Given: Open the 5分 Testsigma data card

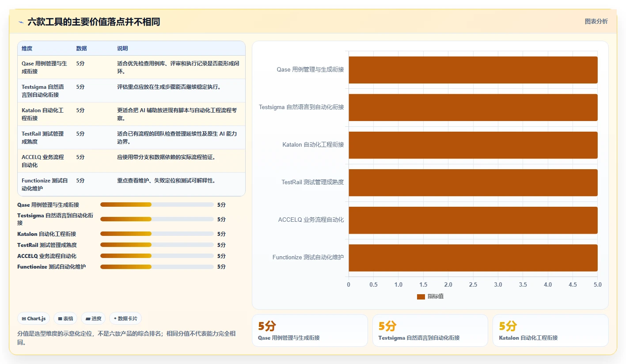Looking at the screenshot, I should click(x=430, y=330).
